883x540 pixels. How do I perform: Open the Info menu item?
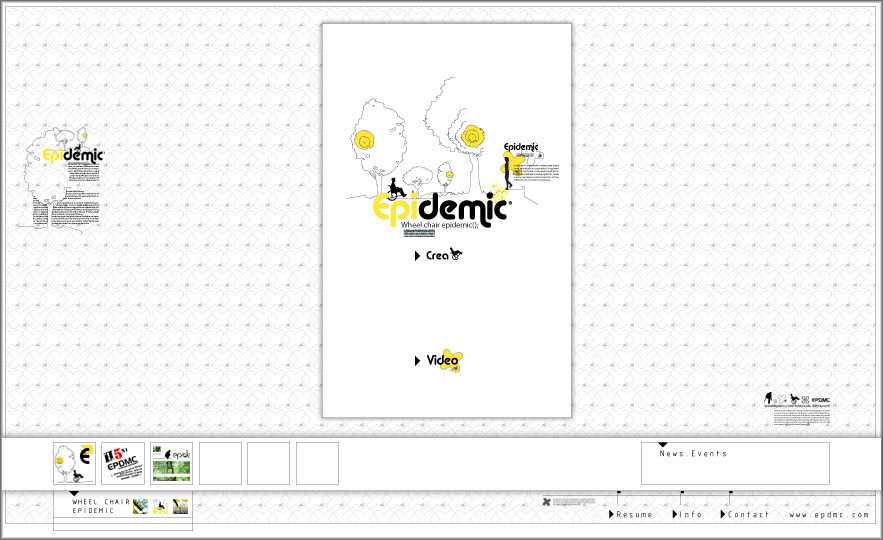pos(690,515)
